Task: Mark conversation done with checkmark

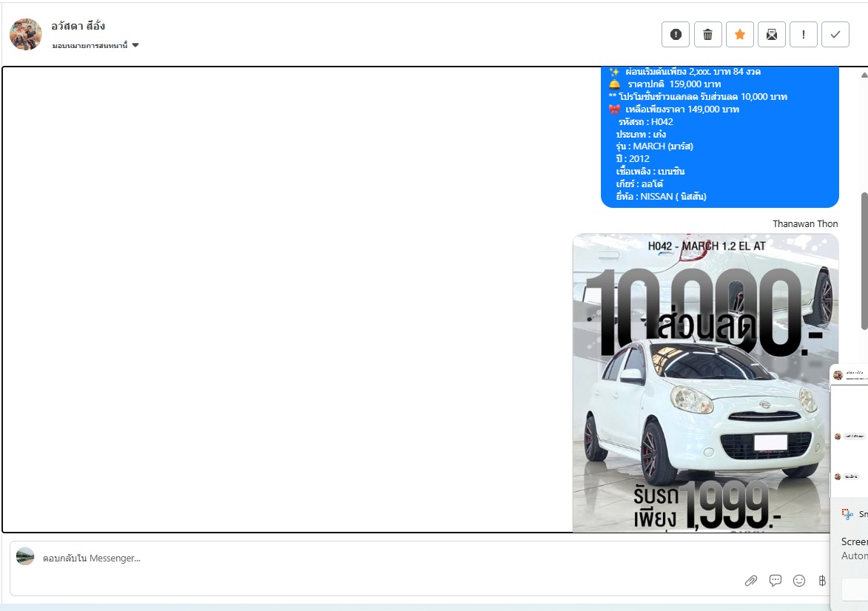Action: (x=835, y=34)
